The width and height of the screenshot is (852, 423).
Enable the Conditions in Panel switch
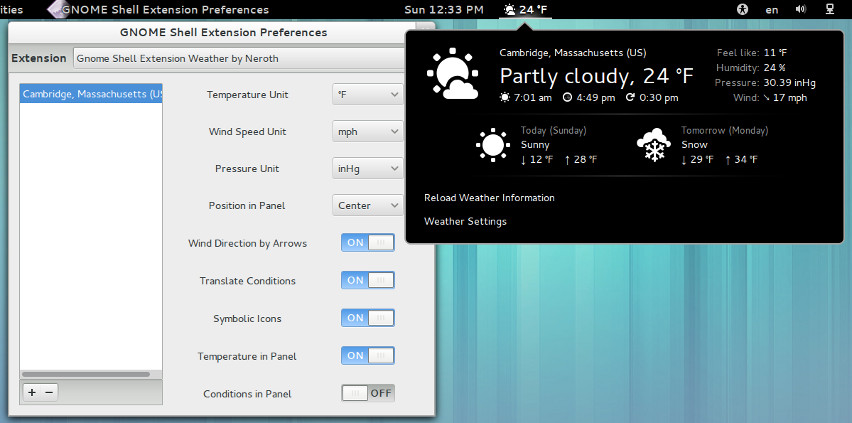point(368,394)
